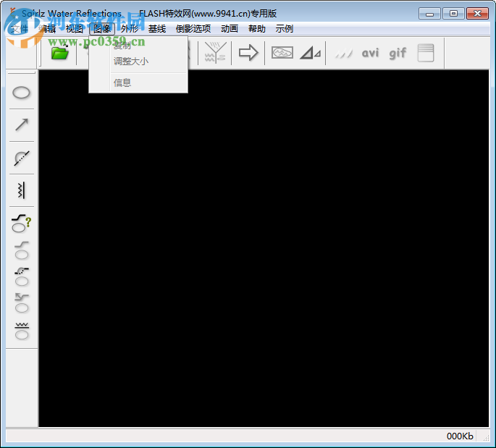Click the black image canvas area
The height and width of the screenshot is (448, 496).
pyautogui.click(x=264, y=248)
